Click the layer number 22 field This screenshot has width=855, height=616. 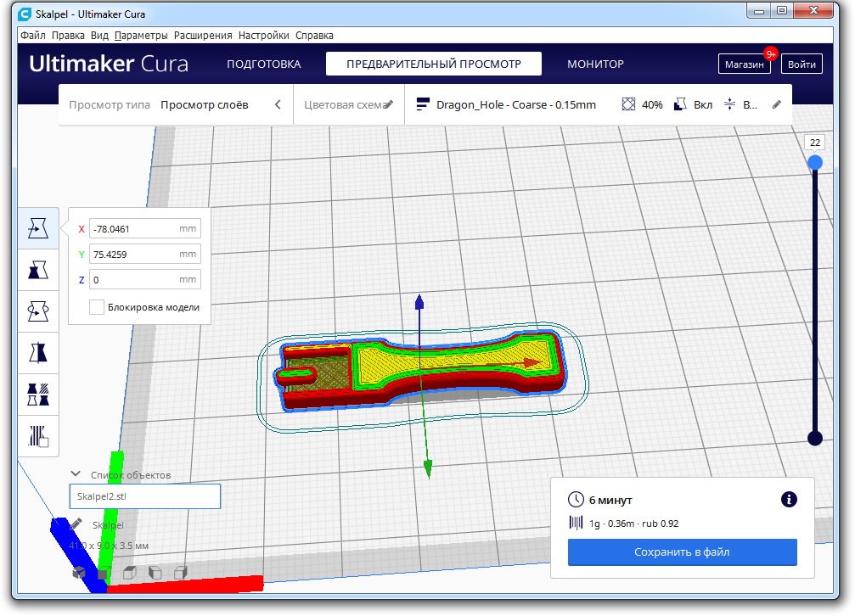(814, 143)
